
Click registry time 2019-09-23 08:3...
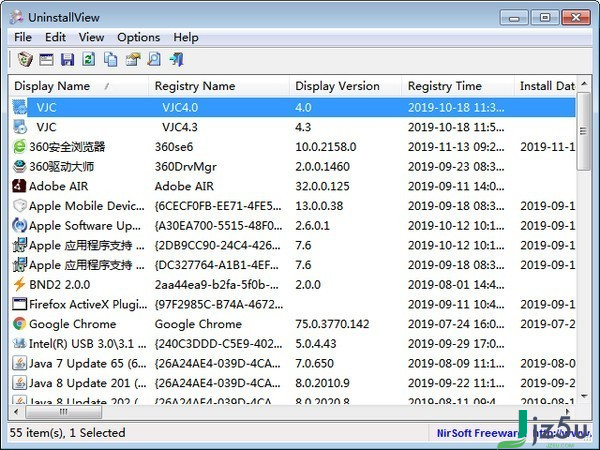pyautogui.click(x=456, y=166)
